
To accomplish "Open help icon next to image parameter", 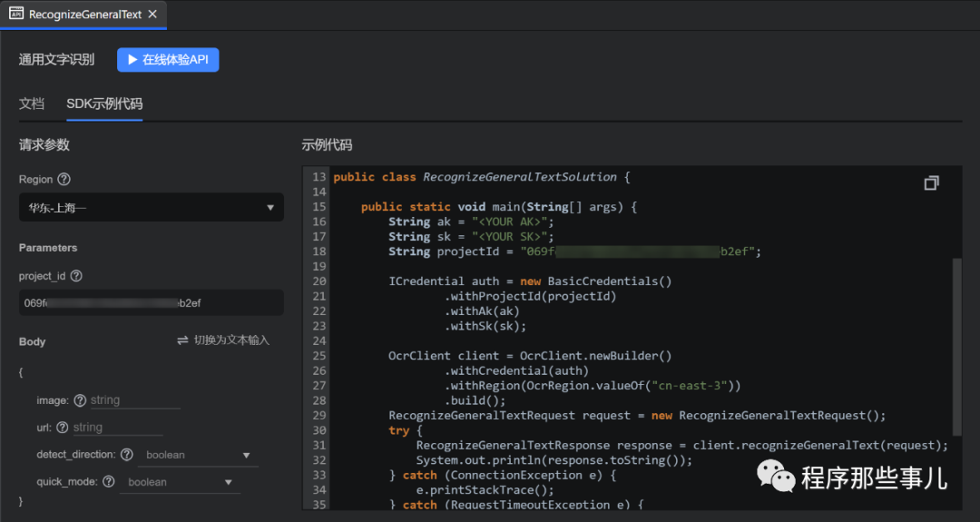I will [80, 400].
